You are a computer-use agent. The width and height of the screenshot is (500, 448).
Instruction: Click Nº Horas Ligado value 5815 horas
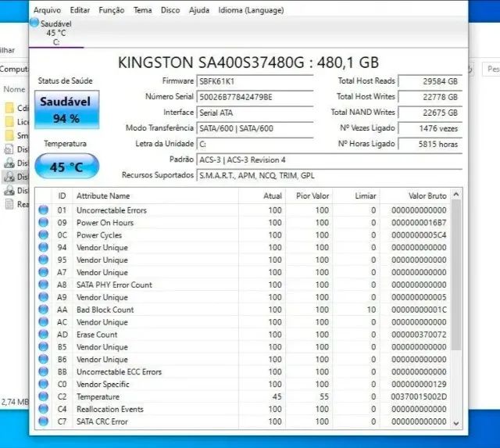click(x=430, y=144)
